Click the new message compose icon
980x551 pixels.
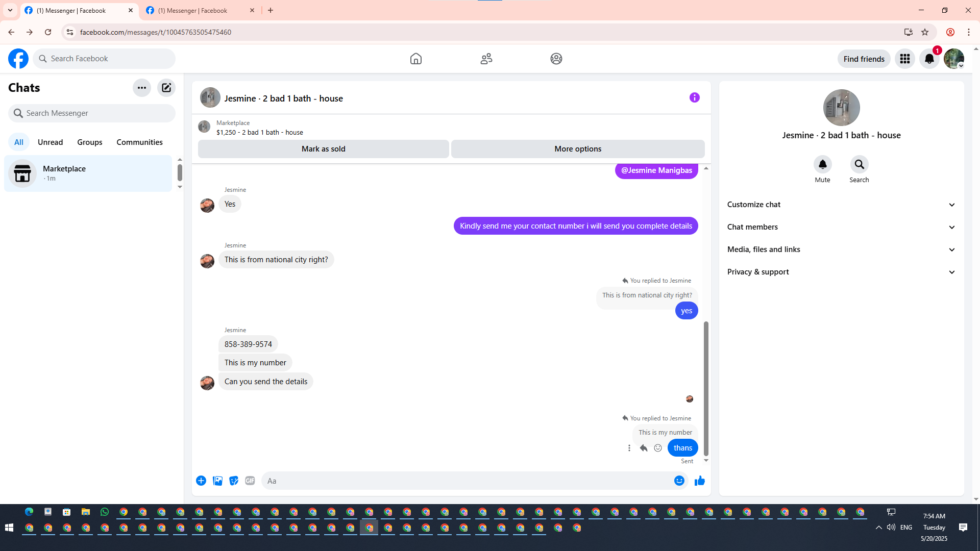166,88
